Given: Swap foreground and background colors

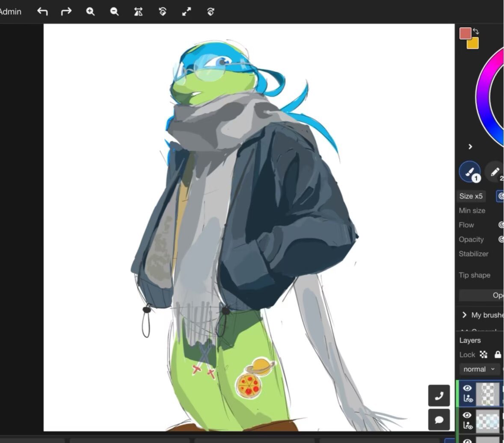Looking at the screenshot, I should (x=476, y=31).
